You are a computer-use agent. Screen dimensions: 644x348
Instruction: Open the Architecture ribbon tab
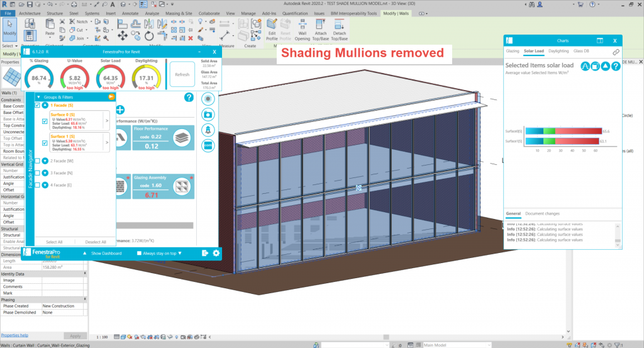(30, 13)
